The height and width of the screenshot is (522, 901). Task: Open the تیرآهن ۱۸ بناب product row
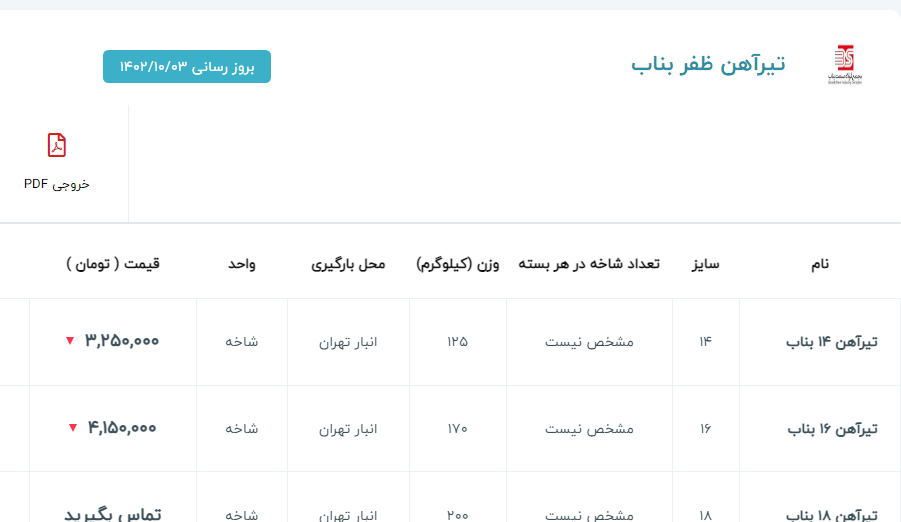tap(831, 514)
